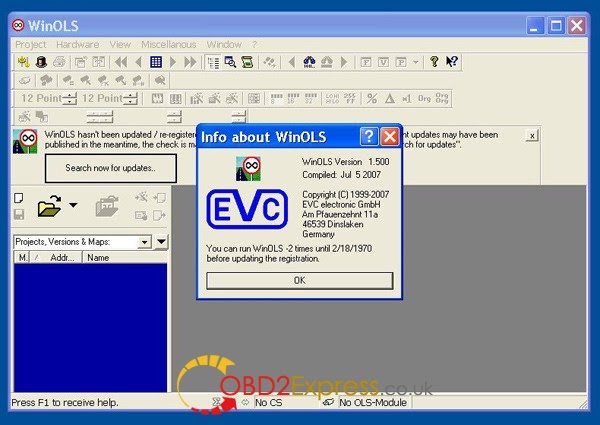The width and height of the screenshot is (600, 425).
Task: Click the open project folder icon
Action: pos(49,206)
